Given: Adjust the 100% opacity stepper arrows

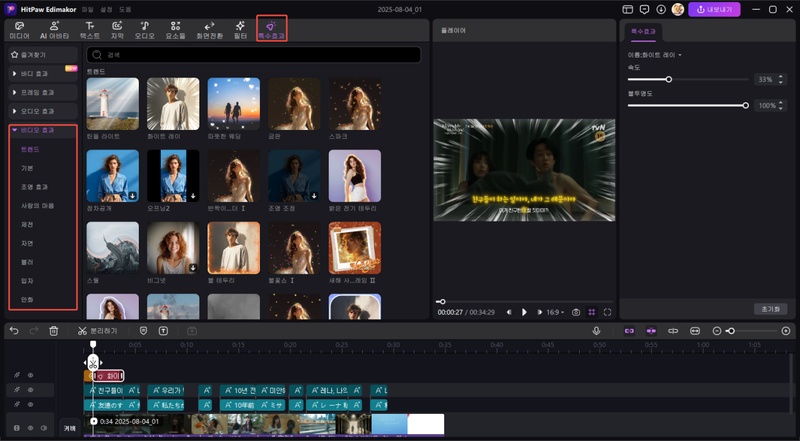Looking at the screenshot, I should point(780,106).
